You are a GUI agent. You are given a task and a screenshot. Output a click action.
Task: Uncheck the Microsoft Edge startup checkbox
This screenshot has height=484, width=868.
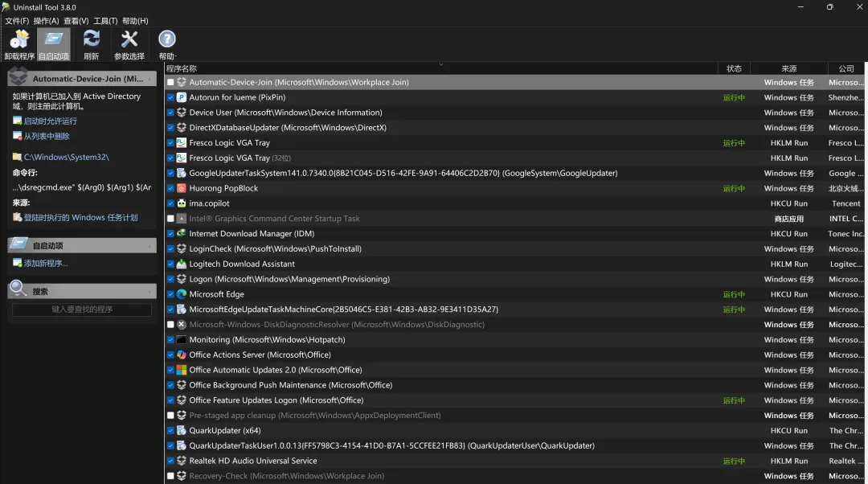click(x=170, y=294)
